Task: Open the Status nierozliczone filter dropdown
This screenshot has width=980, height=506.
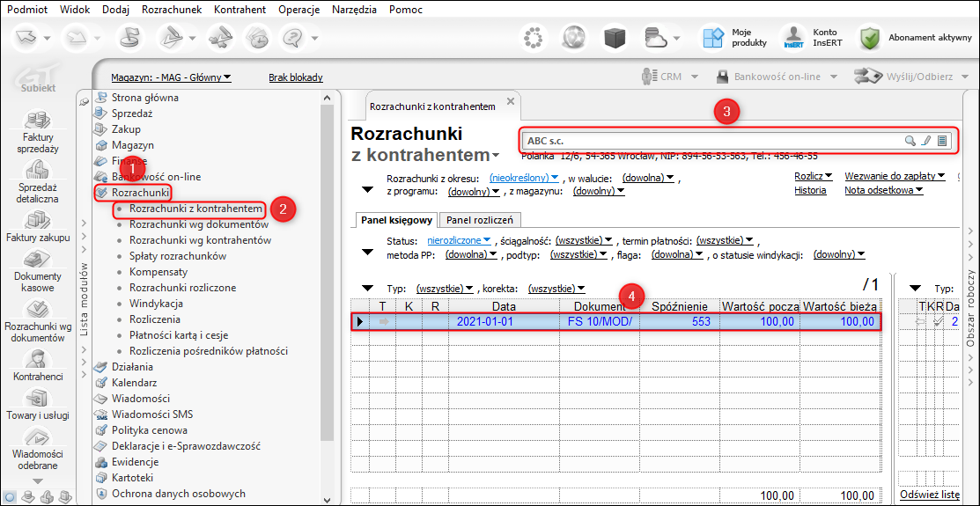Action: pyautogui.click(x=459, y=239)
